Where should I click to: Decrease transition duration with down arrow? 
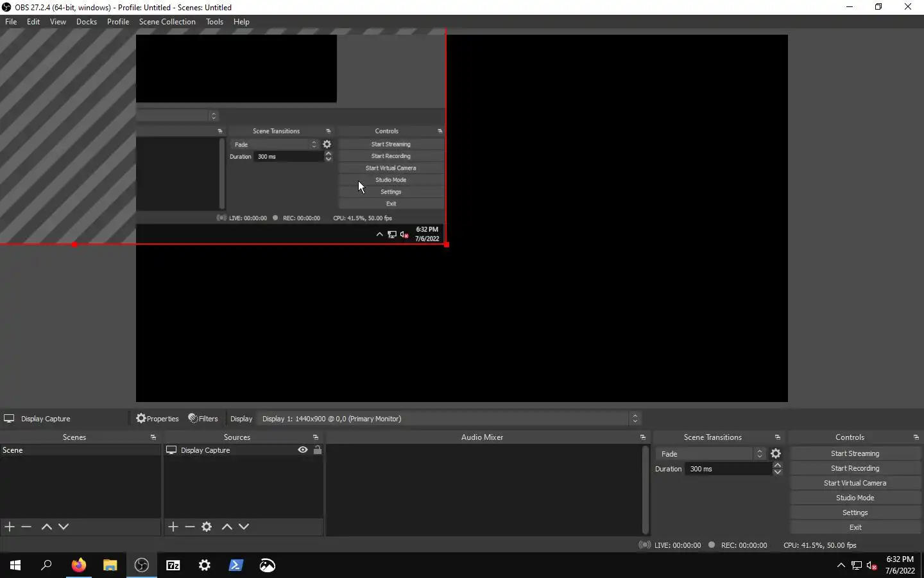click(778, 473)
